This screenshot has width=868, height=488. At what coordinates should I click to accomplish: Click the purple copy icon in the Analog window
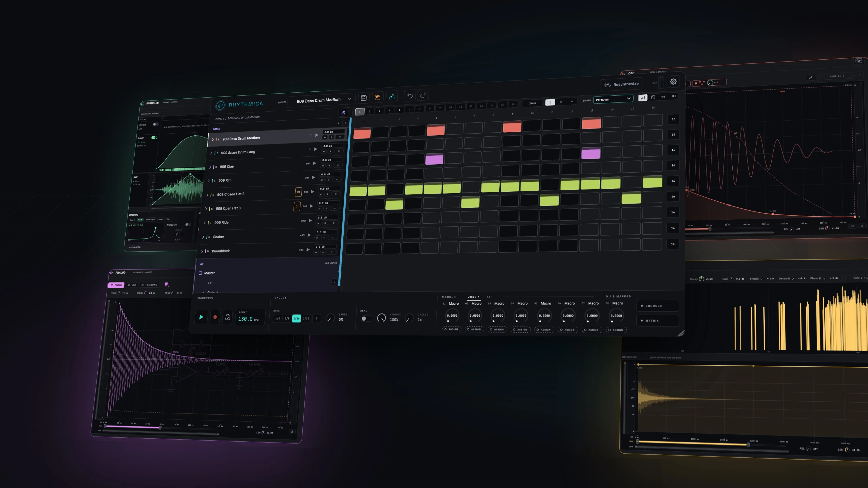click(167, 285)
